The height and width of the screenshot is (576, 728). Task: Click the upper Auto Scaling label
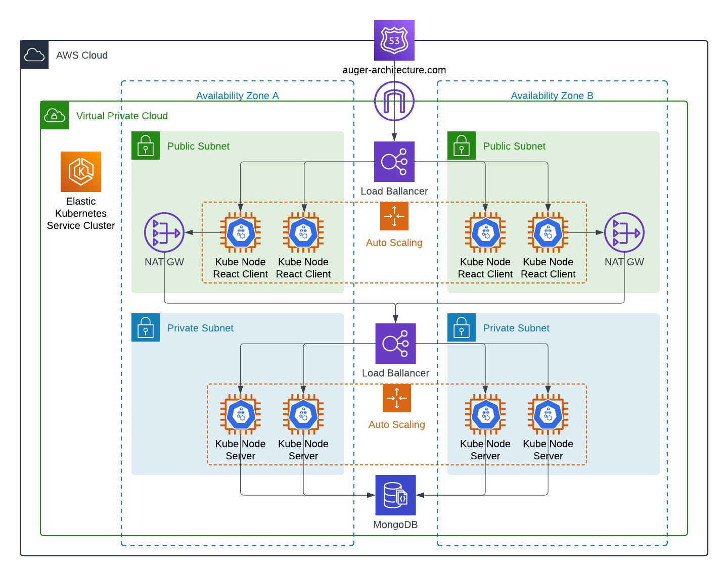click(394, 243)
